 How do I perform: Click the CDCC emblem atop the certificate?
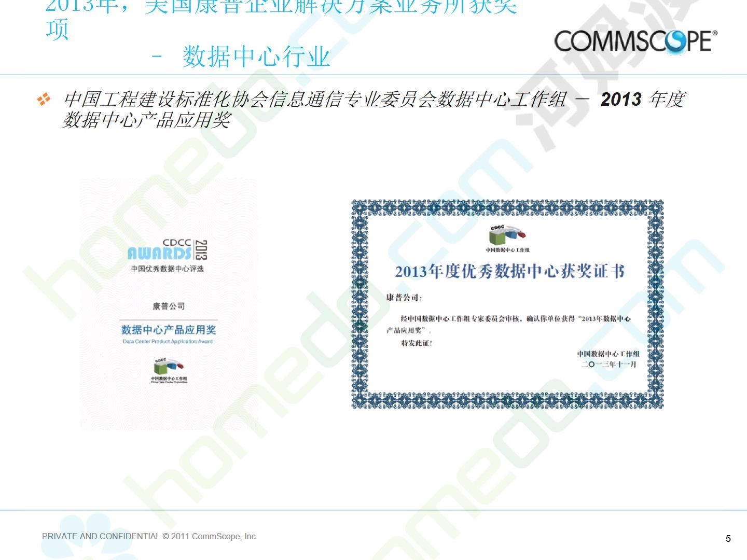tap(507, 239)
